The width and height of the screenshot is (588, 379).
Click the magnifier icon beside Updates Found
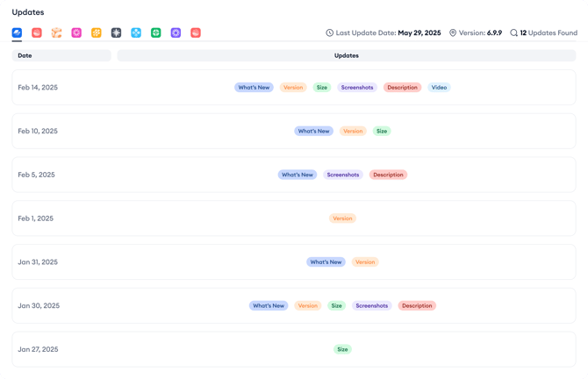(514, 33)
